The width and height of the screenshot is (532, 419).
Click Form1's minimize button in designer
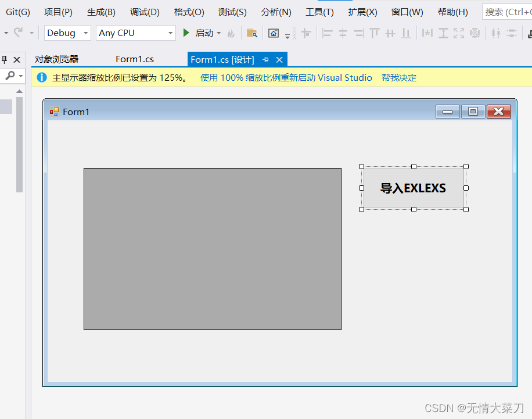[x=448, y=112]
